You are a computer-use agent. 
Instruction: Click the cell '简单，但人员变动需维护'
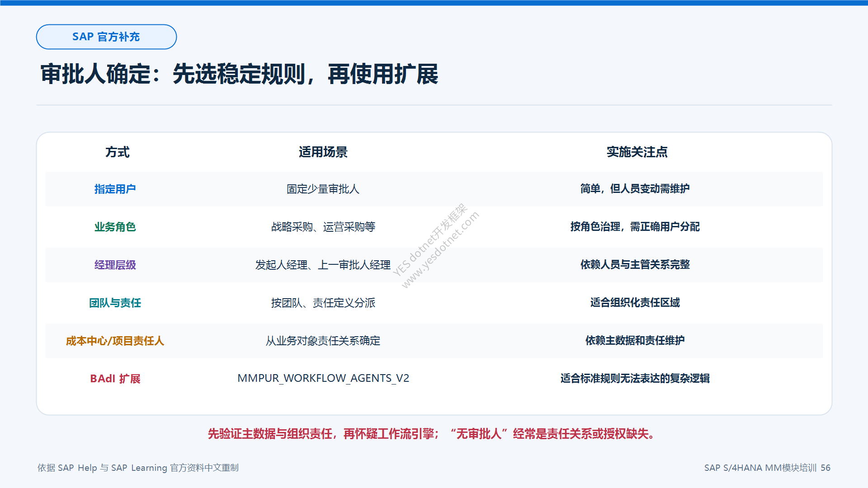point(635,189)
